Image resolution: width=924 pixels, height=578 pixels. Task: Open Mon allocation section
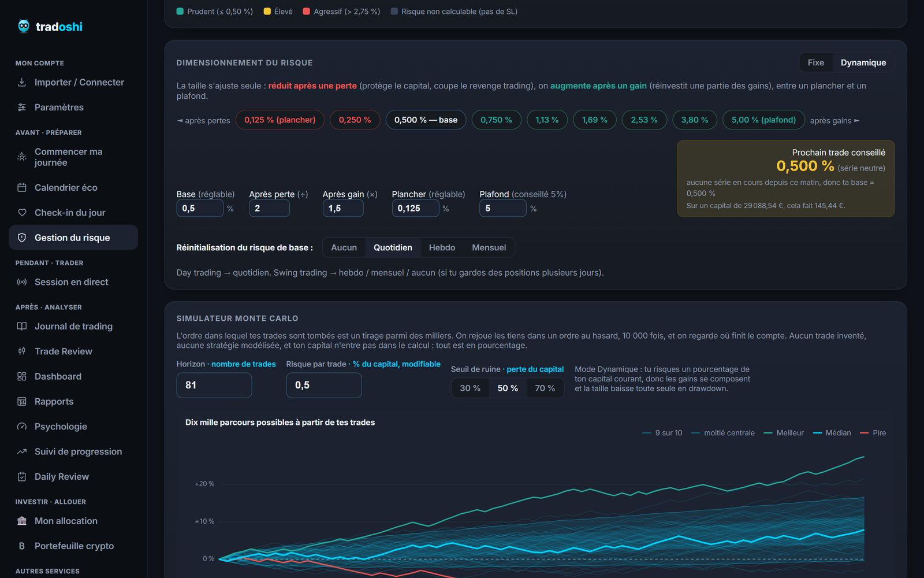pyautogui.click(x=73, y=521)
